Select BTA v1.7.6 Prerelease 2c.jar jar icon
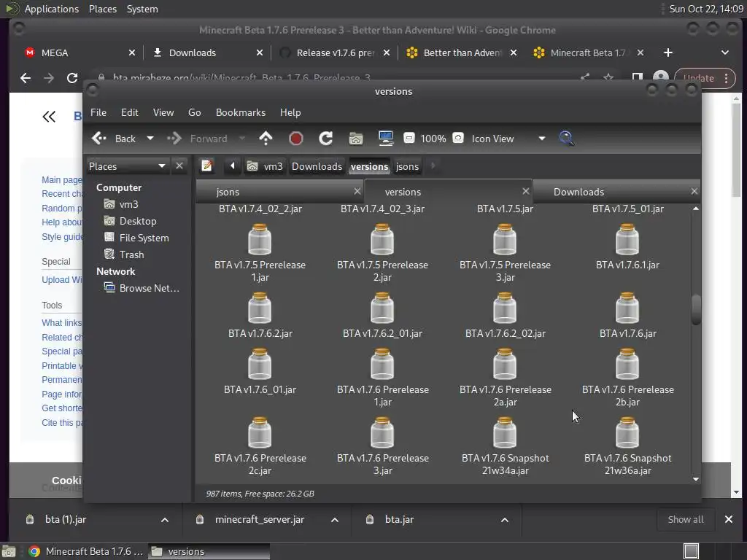 point(260,433)
